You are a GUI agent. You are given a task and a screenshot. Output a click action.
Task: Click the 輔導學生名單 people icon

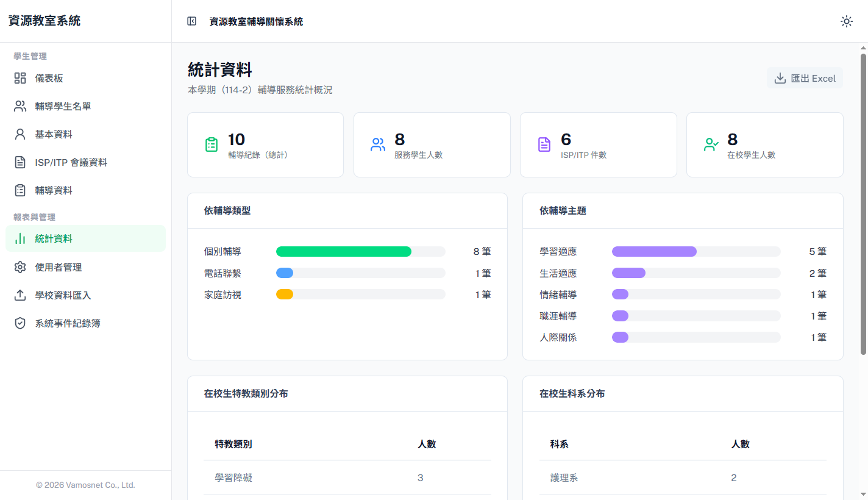coord(20,106)
